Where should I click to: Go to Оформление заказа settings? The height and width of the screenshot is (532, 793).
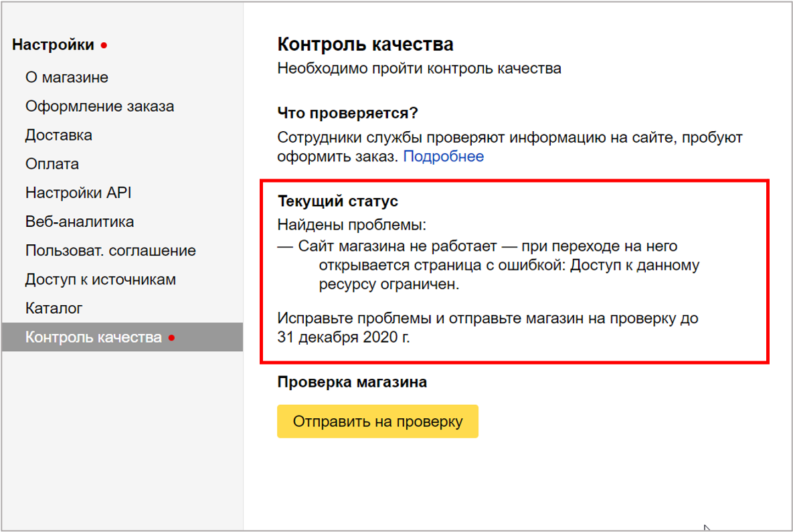coord(99,106)
